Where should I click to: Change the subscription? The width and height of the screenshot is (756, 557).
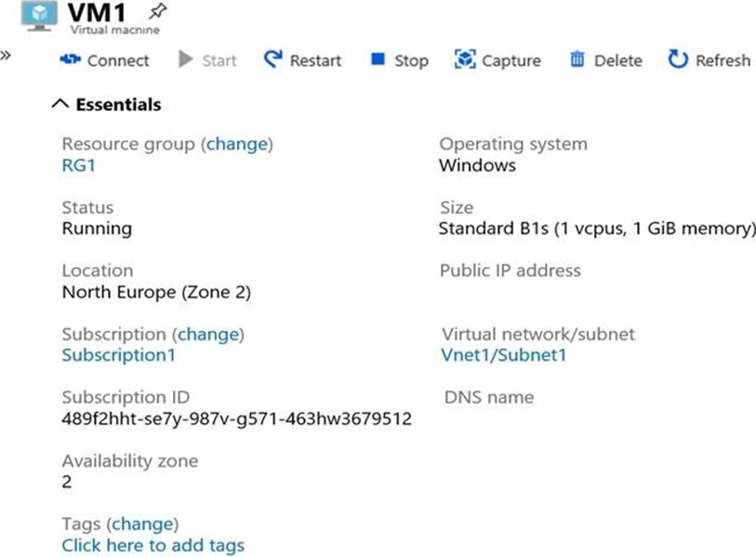pyautogui.click(x=209, y=334)
